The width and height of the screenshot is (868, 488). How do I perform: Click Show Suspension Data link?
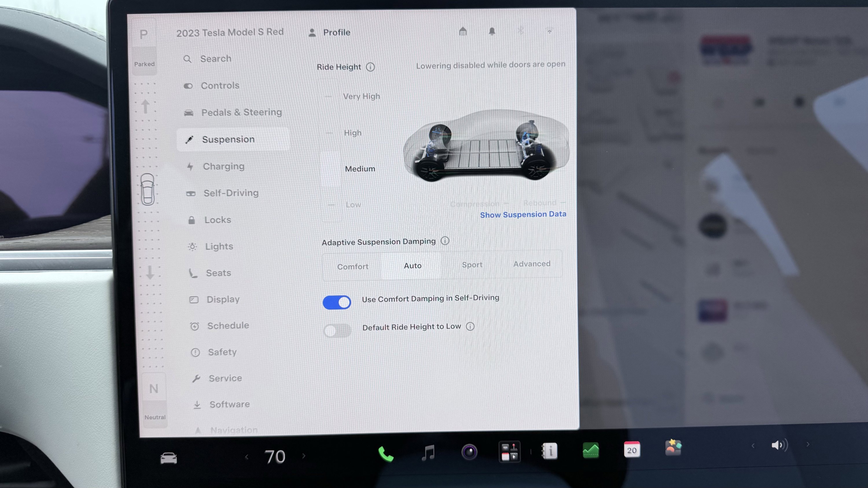523,215
